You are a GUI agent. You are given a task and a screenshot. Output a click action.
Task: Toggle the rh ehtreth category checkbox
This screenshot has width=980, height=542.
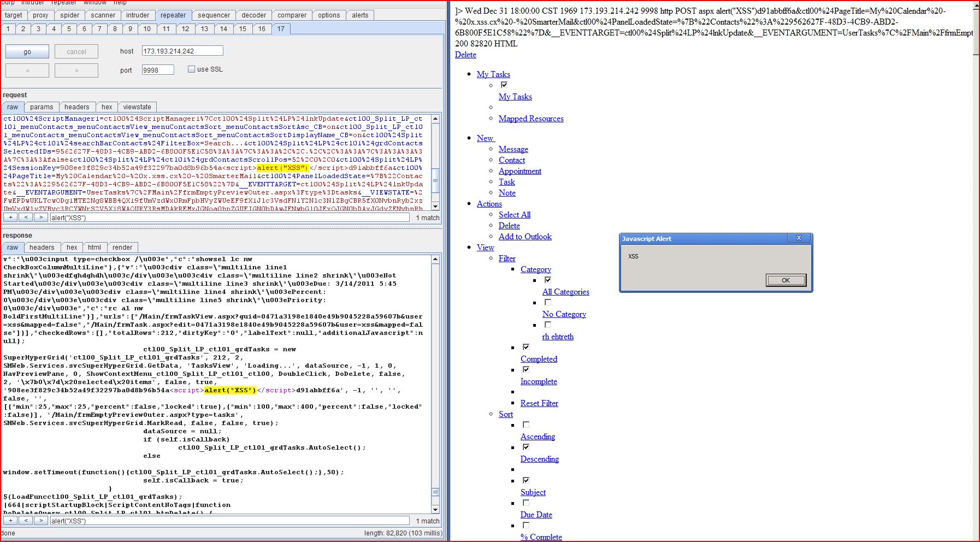point(548,325)
